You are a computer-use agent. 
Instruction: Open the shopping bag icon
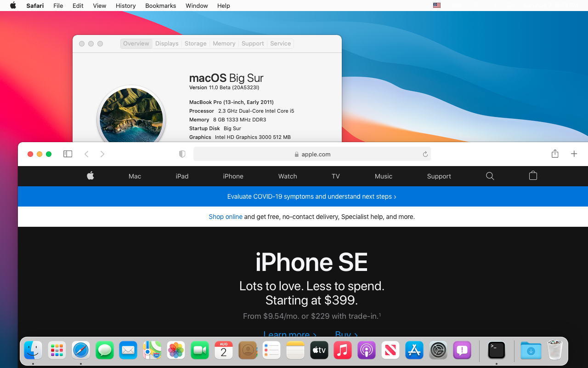533,176
